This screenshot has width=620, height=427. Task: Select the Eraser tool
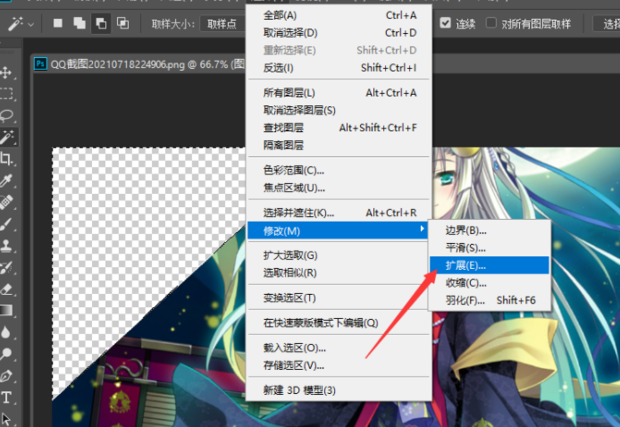(6, 289)
